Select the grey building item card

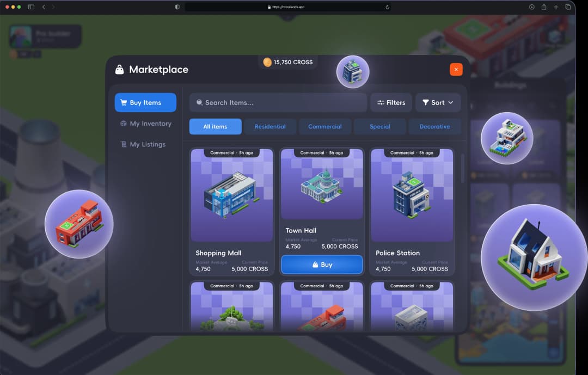(x=412, y=306)
